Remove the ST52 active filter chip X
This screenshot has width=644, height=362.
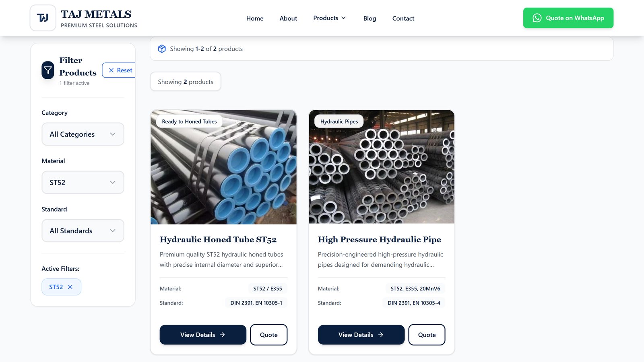tap(70, 287)
